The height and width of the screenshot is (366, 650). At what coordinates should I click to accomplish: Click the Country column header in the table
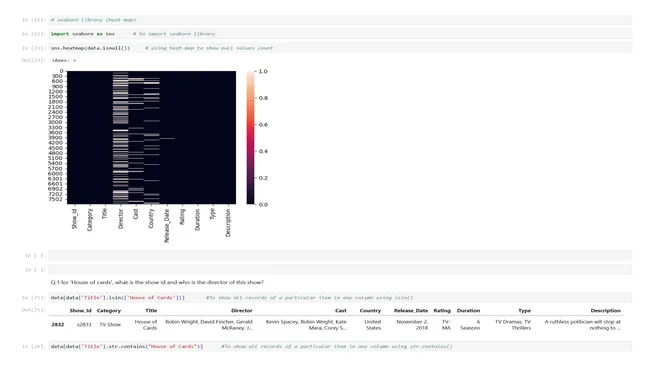pyautogui.click(x=370, y=310)
